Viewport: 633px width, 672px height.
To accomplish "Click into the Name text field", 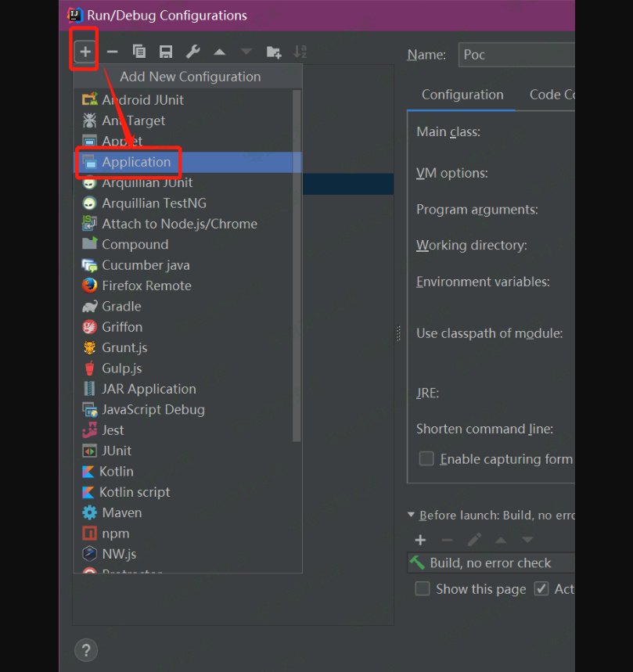I will (516, 55).
